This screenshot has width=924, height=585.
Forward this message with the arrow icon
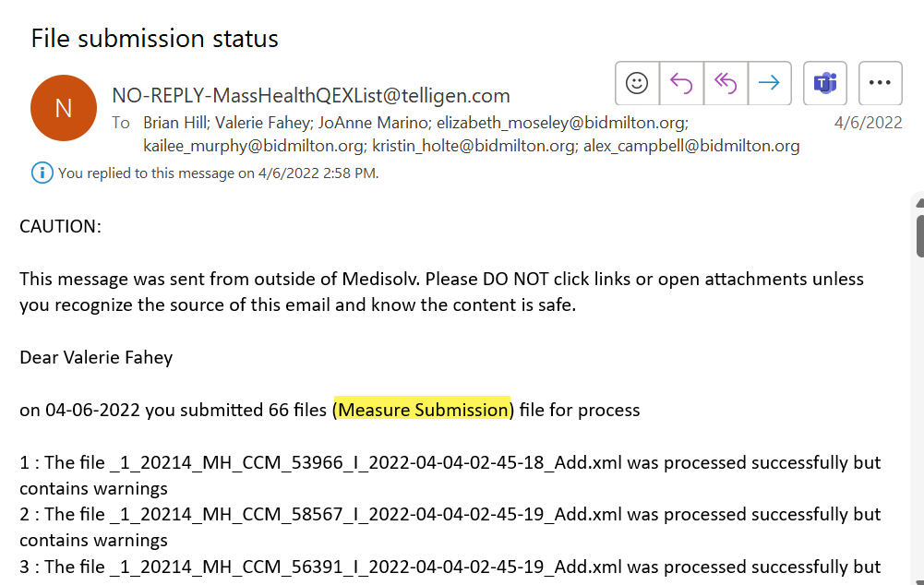tap(770, 83)
